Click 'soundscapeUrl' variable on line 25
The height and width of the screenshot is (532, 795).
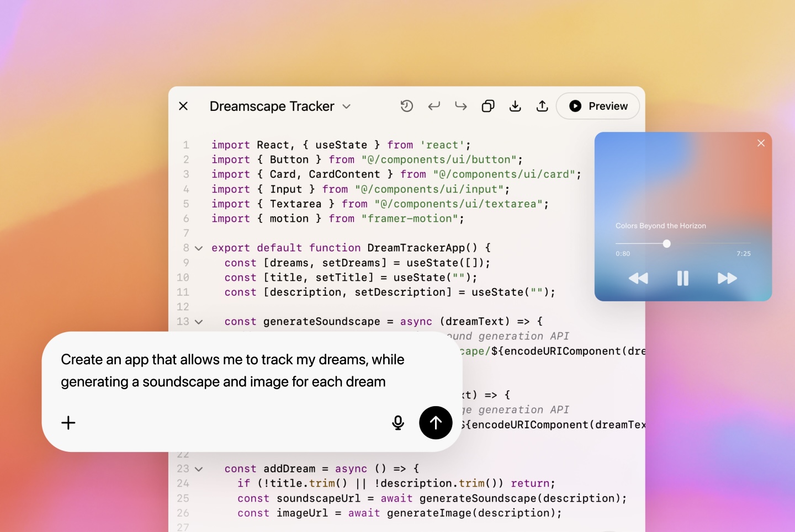[319, 498]
